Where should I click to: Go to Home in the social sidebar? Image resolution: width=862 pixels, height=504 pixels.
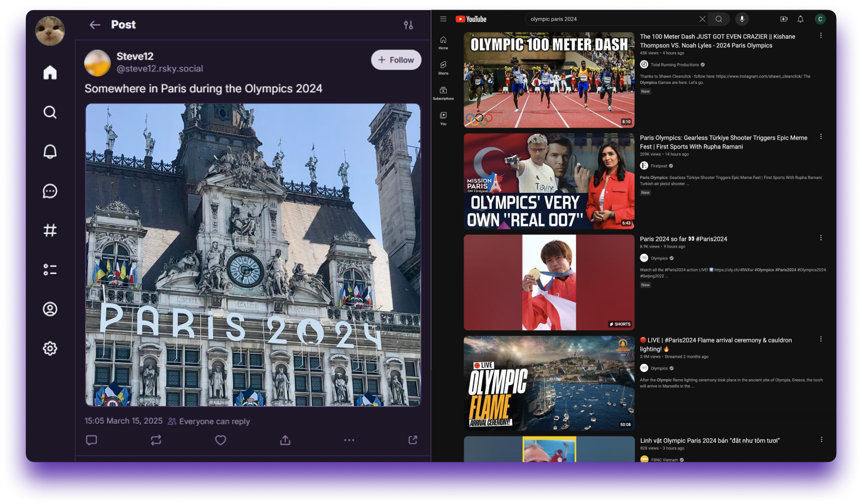point(50,73)
